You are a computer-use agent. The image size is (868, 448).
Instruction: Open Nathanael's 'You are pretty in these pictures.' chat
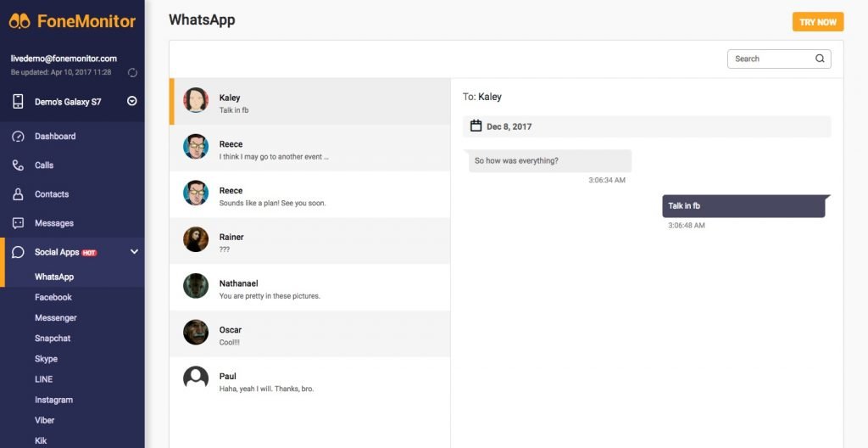click(310, 288)
